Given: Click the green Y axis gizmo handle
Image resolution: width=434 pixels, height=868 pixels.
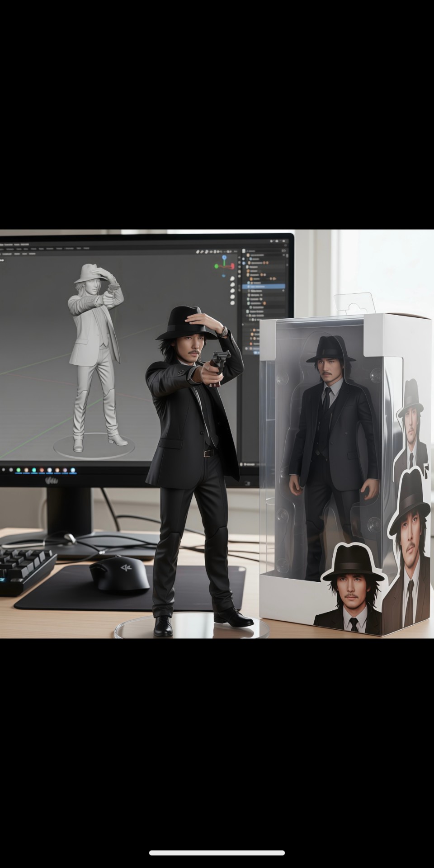Looking at the screenshot, I should coord(217,267).
